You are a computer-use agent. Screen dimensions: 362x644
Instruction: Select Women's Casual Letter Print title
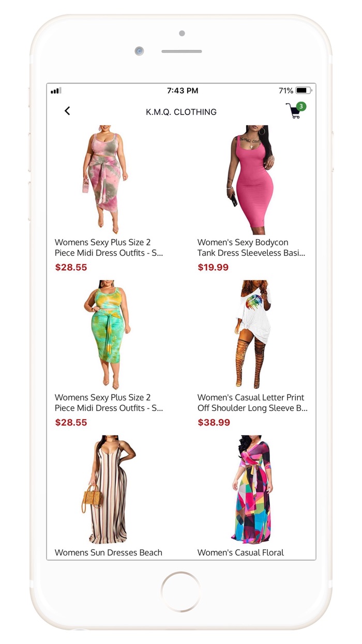(252, 403)
